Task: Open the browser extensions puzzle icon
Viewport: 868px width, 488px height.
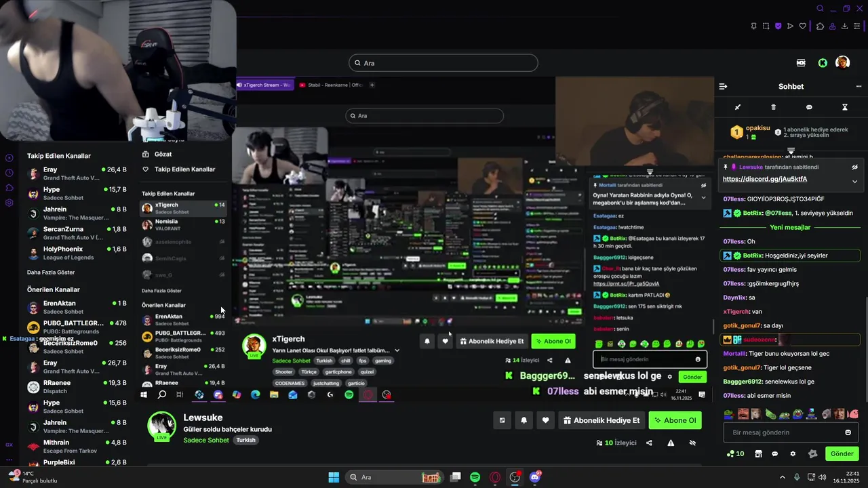Action: (x=820, y=26)
